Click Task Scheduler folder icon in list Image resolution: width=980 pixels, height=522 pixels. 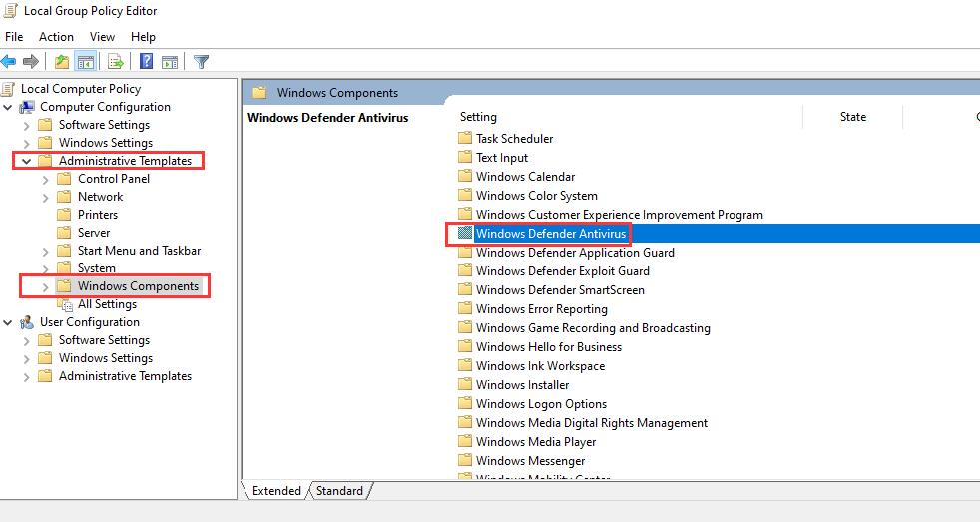click(465, 138)
